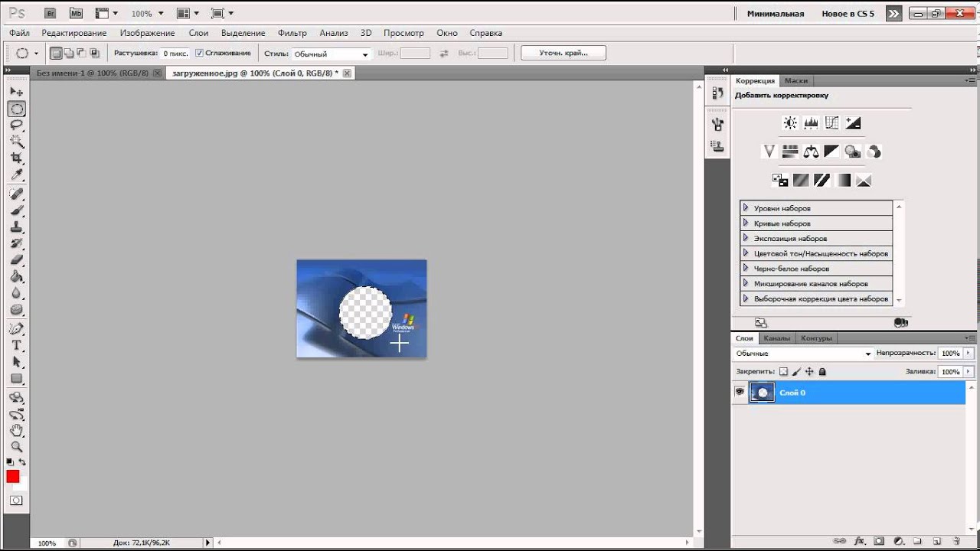
Task: Select the Минимальная workspace
Action: coord(776,14)
